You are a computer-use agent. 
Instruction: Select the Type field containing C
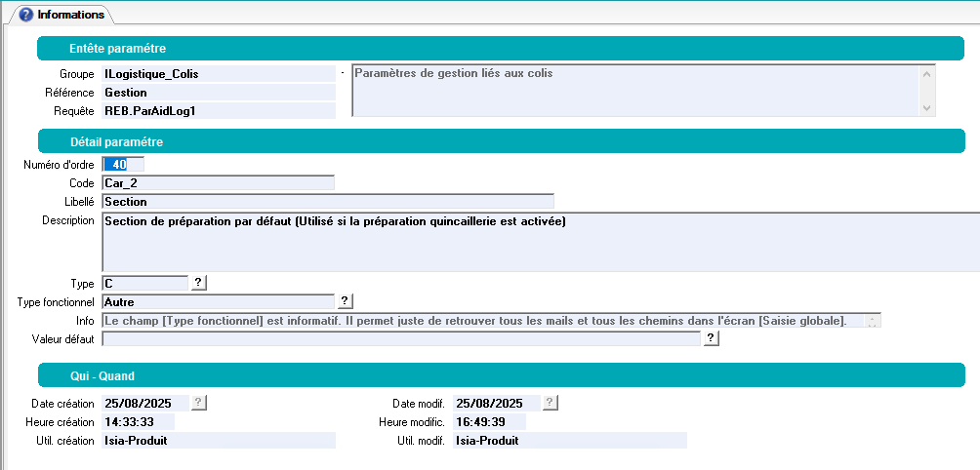pyautogui.click(x=144, y=283)
